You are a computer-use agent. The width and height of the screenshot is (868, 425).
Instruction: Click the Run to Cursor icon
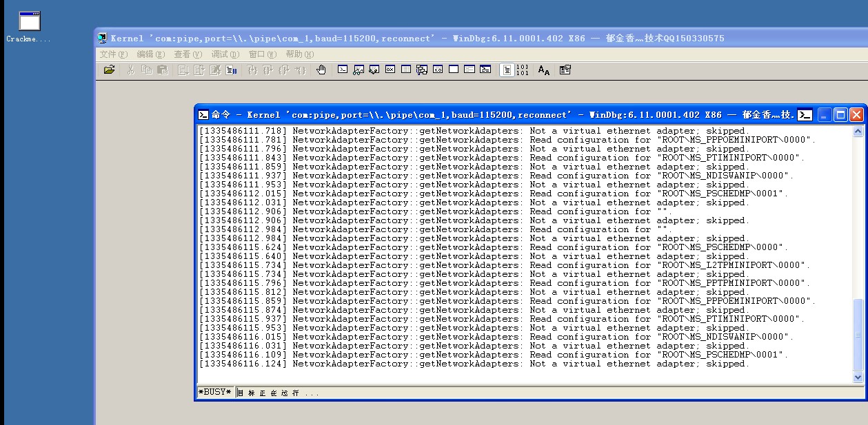pyautogui.click(x=301, y=70)
